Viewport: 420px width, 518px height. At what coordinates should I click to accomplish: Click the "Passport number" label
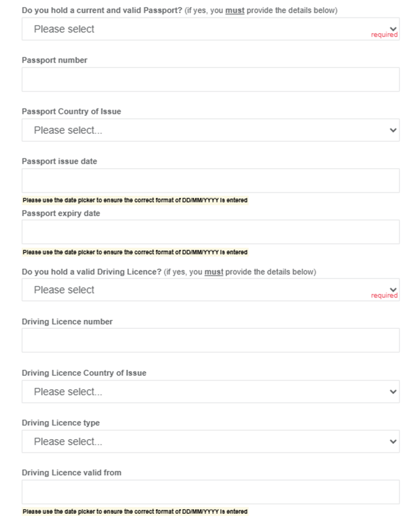click(x=54, y=60)
